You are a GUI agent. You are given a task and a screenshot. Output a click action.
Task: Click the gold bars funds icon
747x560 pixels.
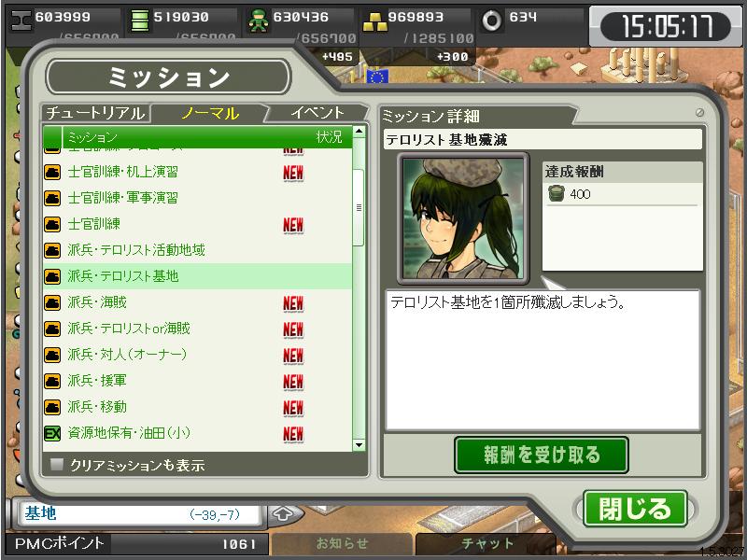pos(375,21)
